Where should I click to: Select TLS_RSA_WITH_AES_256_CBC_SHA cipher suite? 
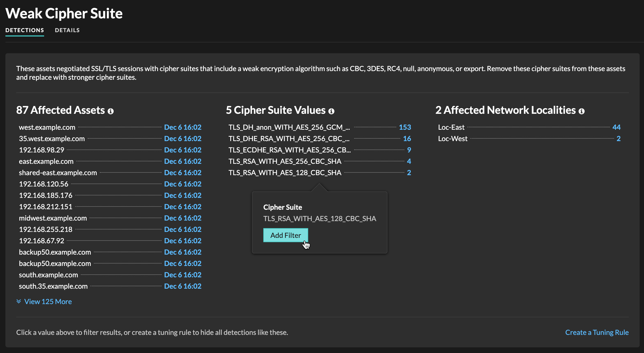pos(285,161)
